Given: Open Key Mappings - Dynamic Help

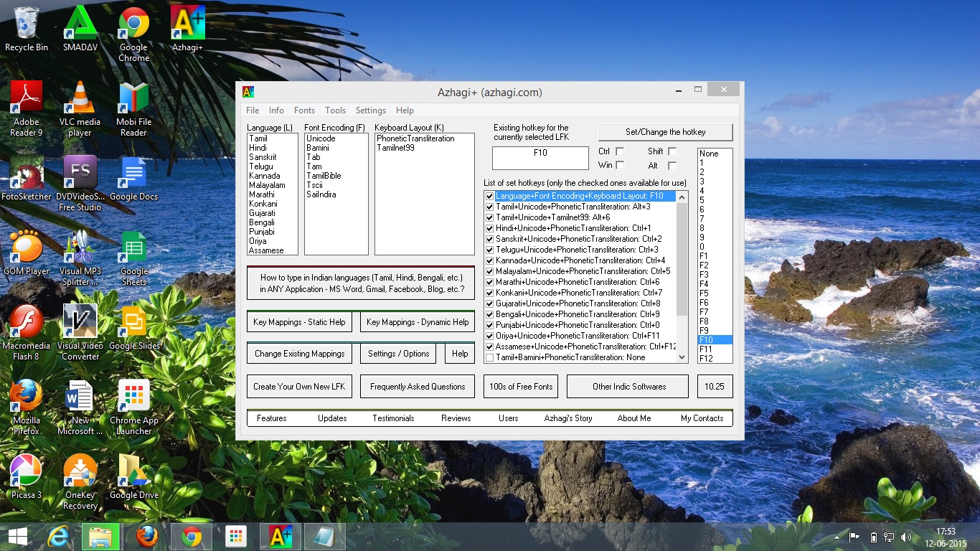Looking at the screenshot, I should pyautogui.click(x=418, y=322).
